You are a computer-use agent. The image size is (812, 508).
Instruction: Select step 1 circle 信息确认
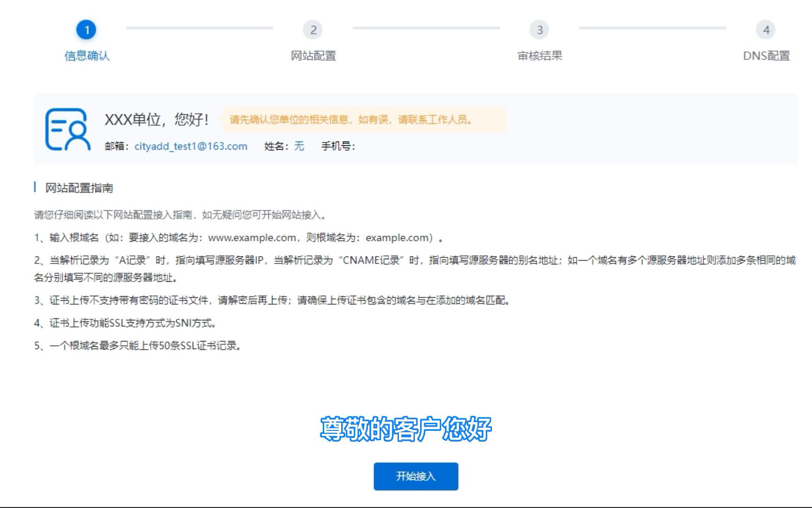point(86,30)
